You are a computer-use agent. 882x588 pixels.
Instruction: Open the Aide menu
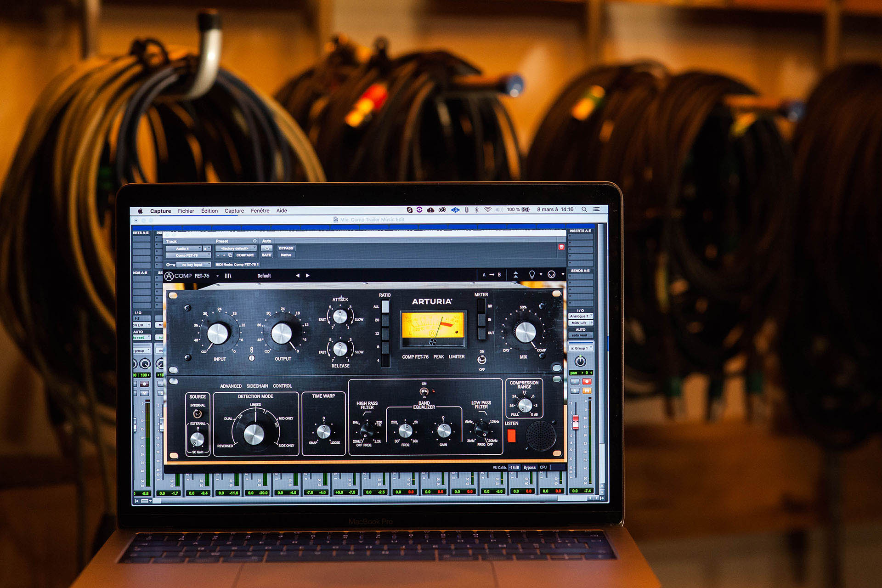282,211
